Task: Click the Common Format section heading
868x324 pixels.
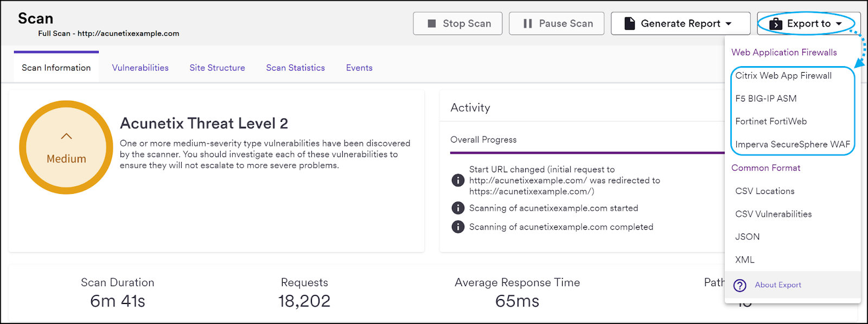Action: tap(766, 168)
